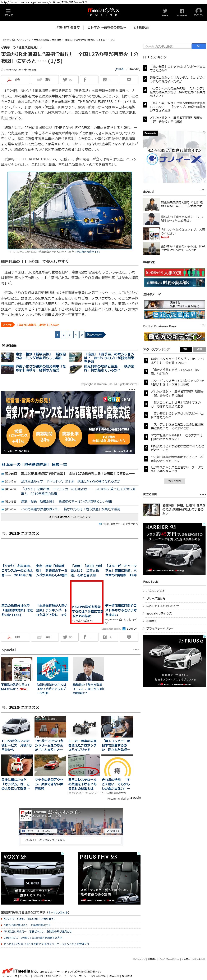Viewport: 207px width, 980px height.
Task: Click the 通知 button above the Special section
Action: tap(45, 637)
